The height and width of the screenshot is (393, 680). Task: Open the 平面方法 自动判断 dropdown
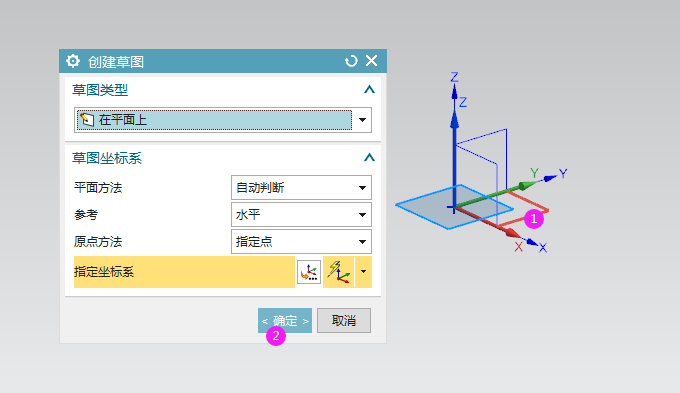(x=301, y=187)
